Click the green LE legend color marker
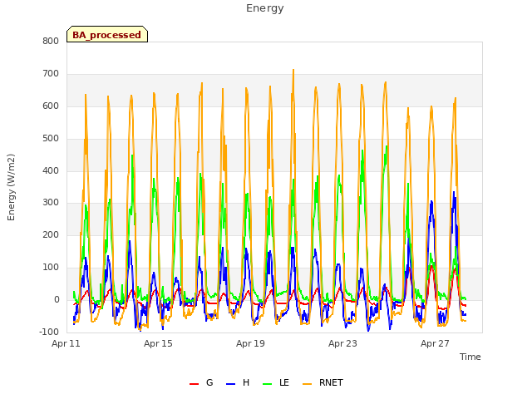The width and height of the screenshot is (532, 399). [268, 384]
